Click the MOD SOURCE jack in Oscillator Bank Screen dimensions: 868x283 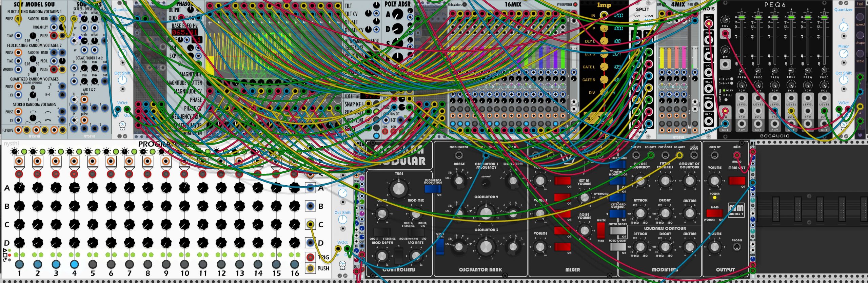point(459,155)
